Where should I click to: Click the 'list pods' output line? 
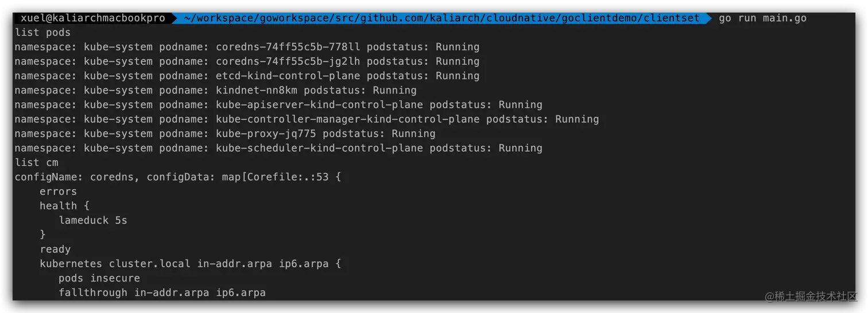pyautogui.click(x=43, y=33)
